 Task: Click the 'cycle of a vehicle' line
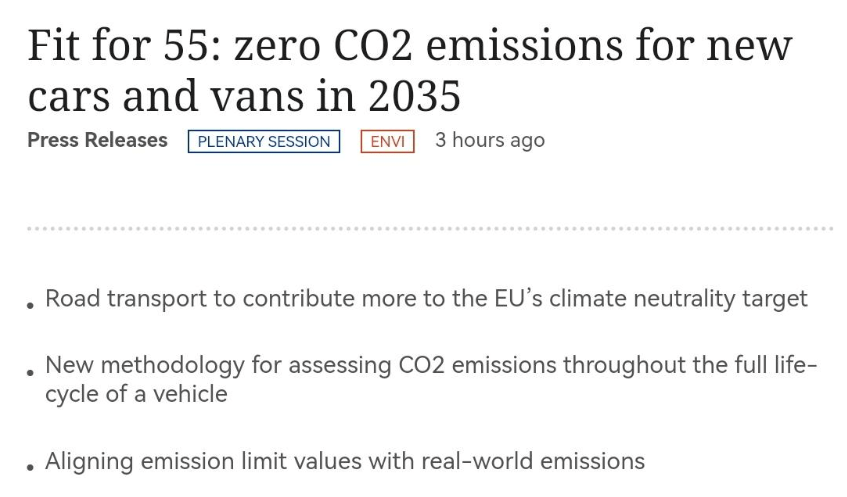pos(136,394)
